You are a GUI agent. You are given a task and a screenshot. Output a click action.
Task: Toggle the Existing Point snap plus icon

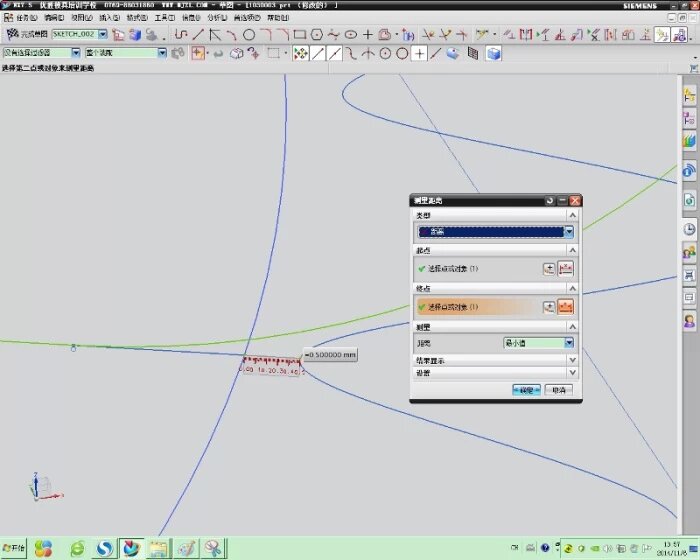coord(419,54)
